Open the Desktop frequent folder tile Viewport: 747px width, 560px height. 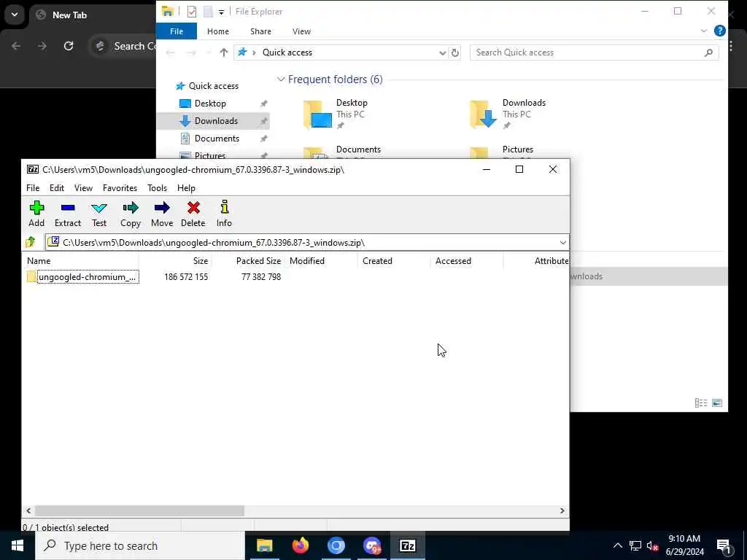(336, 114)
